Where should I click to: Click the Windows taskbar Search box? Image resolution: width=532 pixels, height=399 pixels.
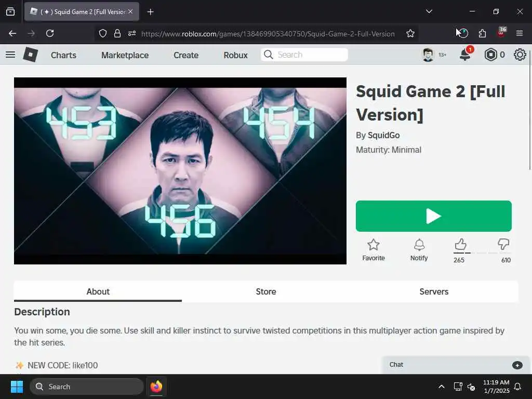[x=87, y=387]
